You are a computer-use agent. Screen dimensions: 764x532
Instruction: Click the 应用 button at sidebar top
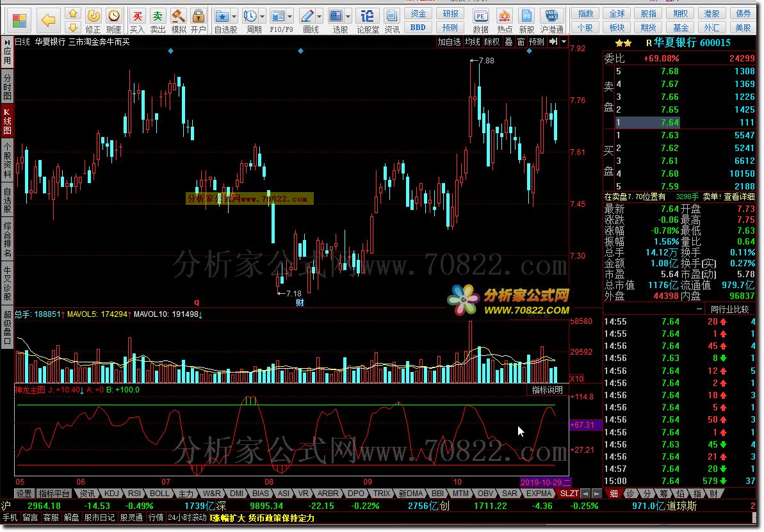tap(7, 52)
